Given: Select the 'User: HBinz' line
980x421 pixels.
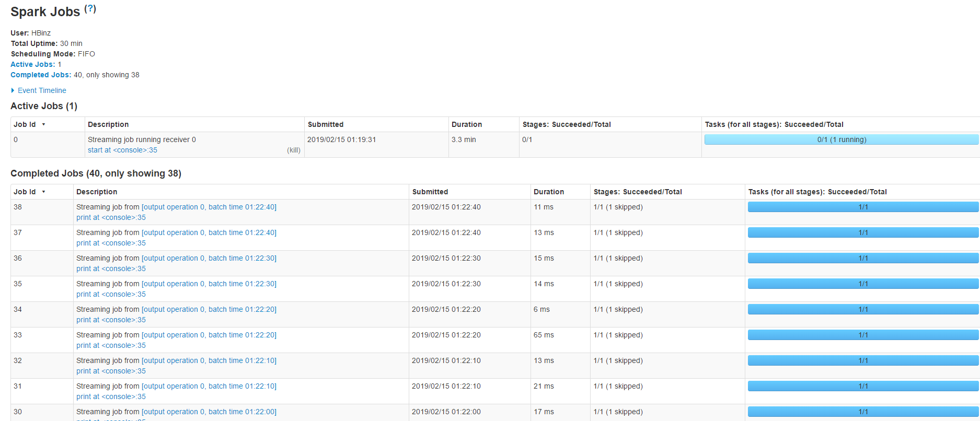Looking at the screenshot, I should click(x=31, y=33).
